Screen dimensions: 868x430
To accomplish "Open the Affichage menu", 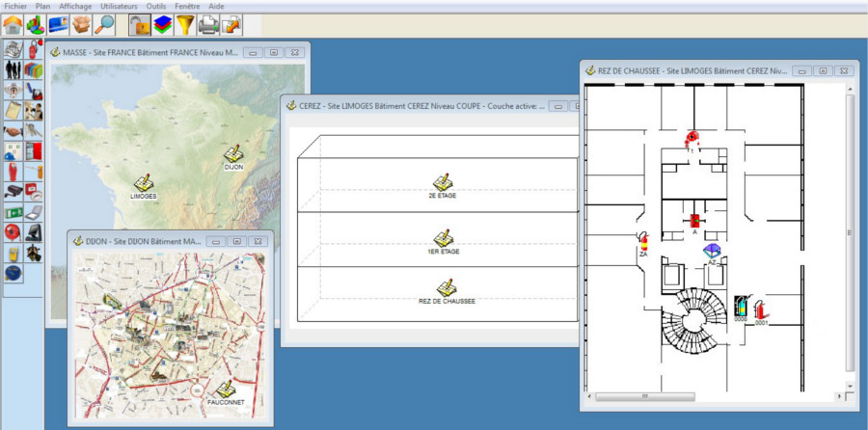I will (x=76, y=5).
